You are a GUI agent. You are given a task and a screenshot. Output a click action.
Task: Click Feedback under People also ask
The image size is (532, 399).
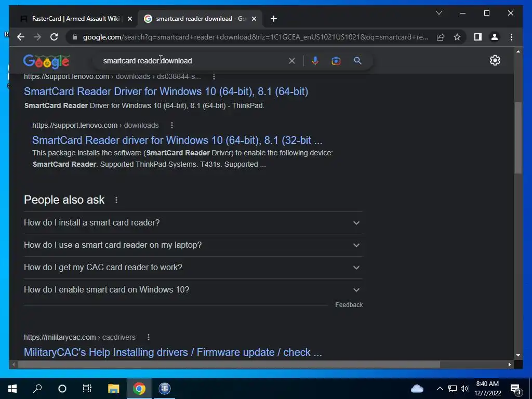[349, 304]
